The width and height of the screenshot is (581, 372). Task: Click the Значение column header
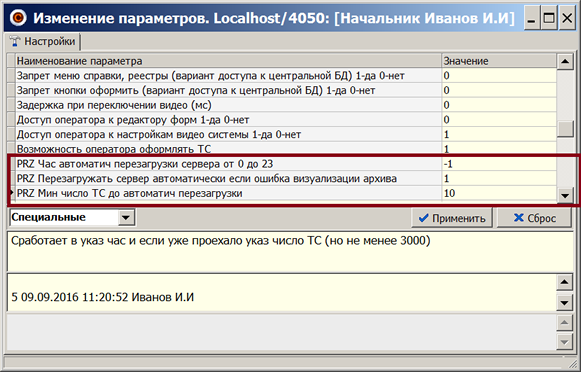click(x=499, y=61)
